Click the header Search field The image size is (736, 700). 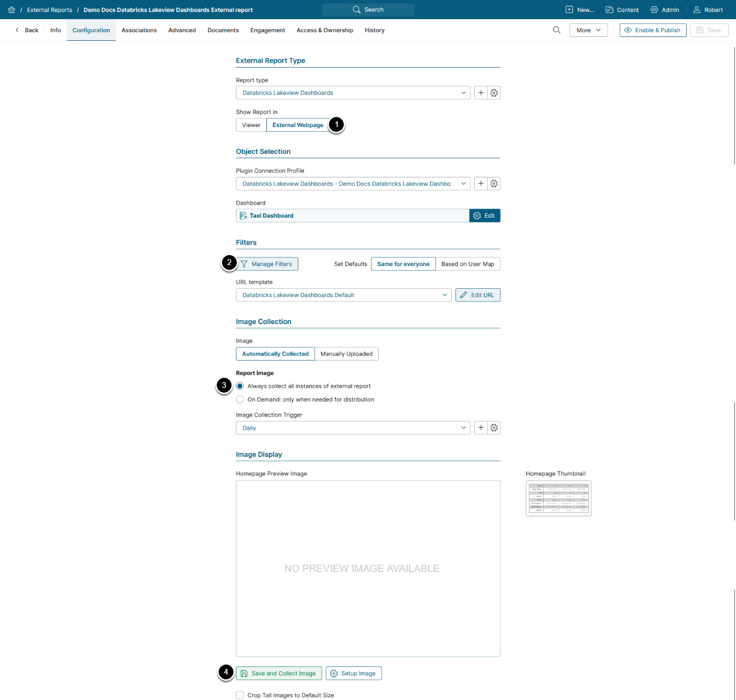(x=368, y=10)
